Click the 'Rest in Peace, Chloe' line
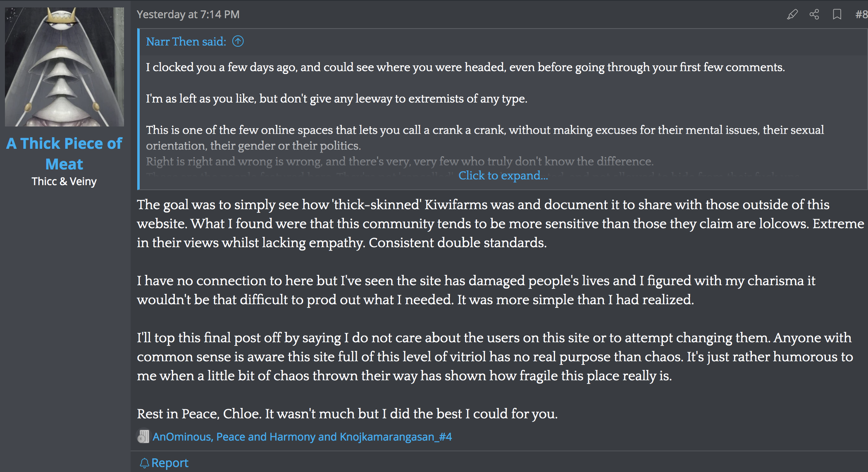This screenshot has height=472, width=868. [347, 413]
